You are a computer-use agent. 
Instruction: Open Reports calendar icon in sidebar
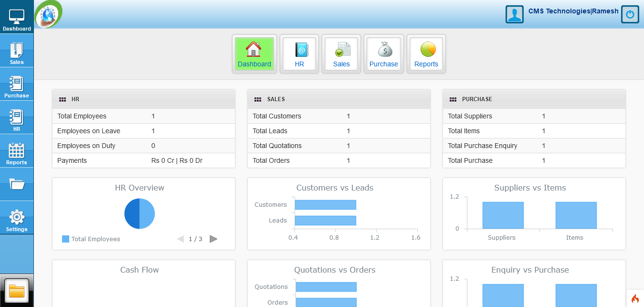17,151
